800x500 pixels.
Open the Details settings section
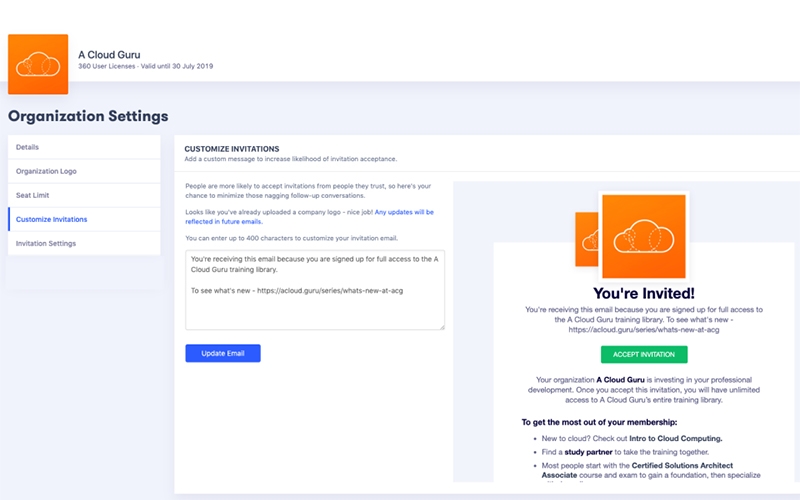pos(84,147)
